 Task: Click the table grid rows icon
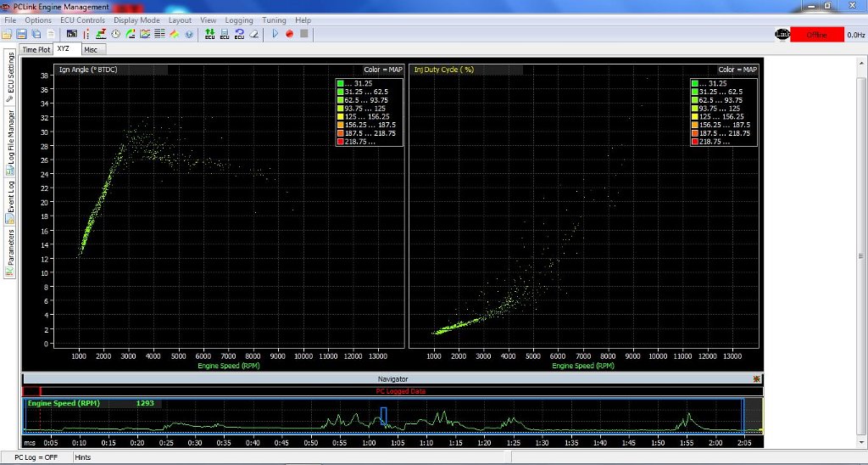(159, 34)
